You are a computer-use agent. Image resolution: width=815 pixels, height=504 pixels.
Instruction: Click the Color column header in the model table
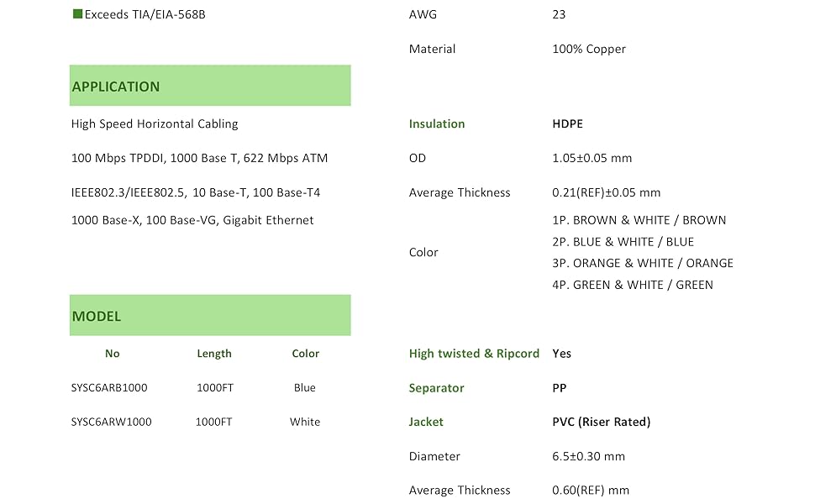pyautogui.click(x=305, y=354)
